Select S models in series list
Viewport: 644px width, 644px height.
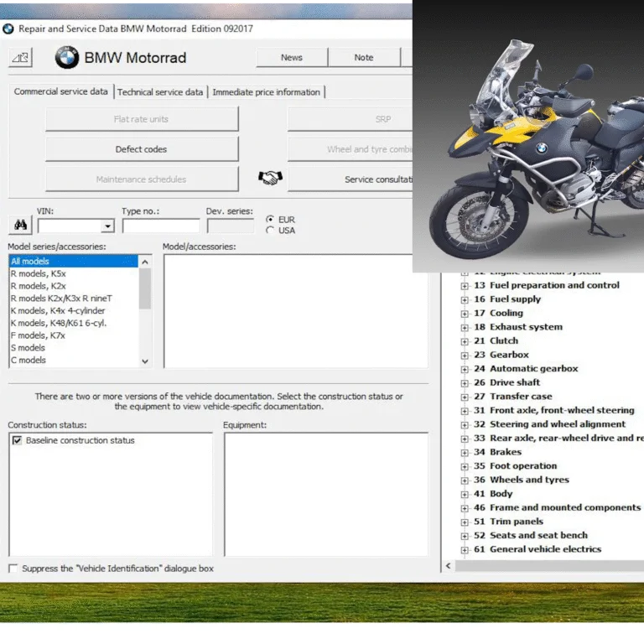pos(74,347)
